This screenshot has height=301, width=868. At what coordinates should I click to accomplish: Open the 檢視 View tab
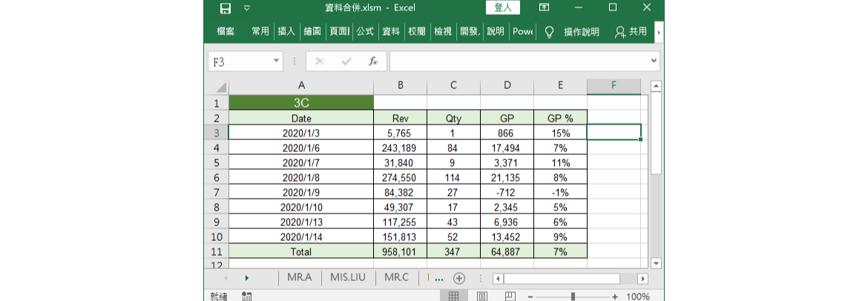pyautogui.click(x=443, y=32)
